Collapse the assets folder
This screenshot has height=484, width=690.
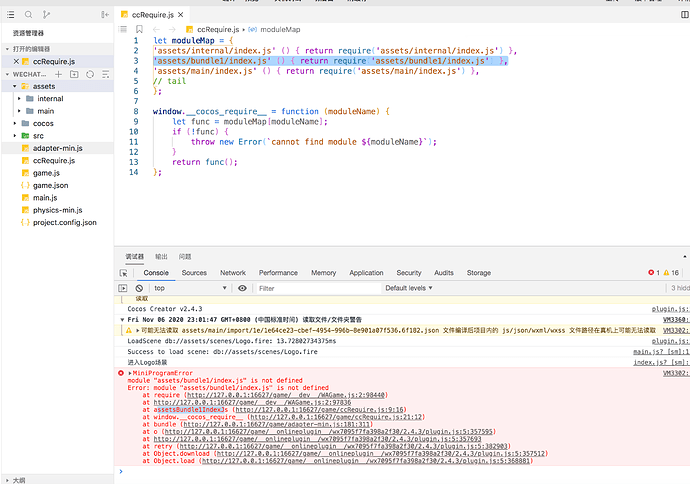click(x=15, y=86)
